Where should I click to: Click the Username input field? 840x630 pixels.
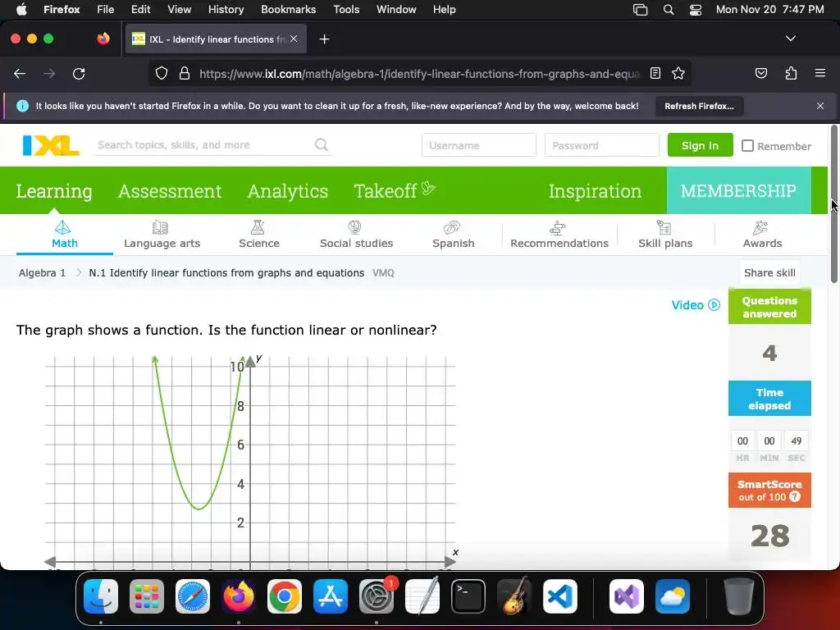[479, 145]
